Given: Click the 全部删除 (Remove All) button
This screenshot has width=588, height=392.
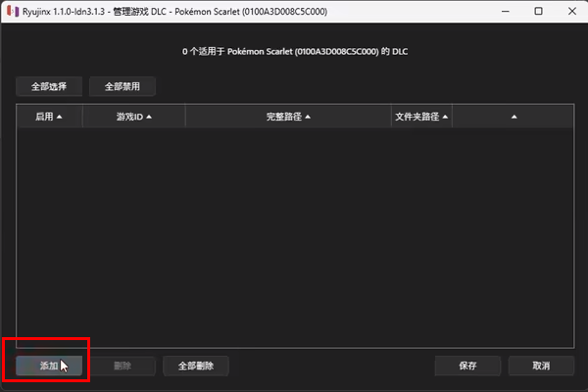Looking at the screenshot, I should (x=196, y=366).
